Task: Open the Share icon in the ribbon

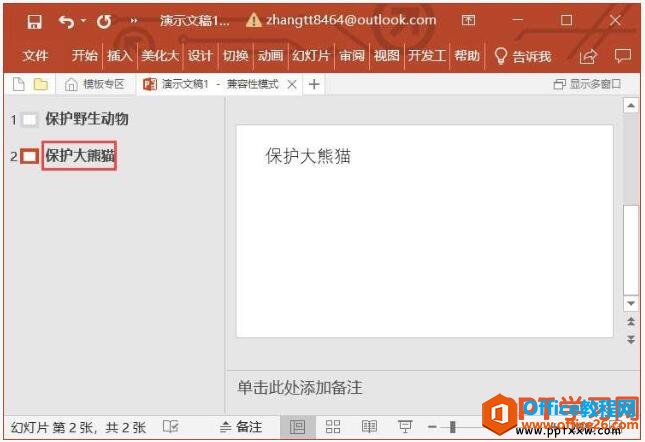Action: [588, 56]
